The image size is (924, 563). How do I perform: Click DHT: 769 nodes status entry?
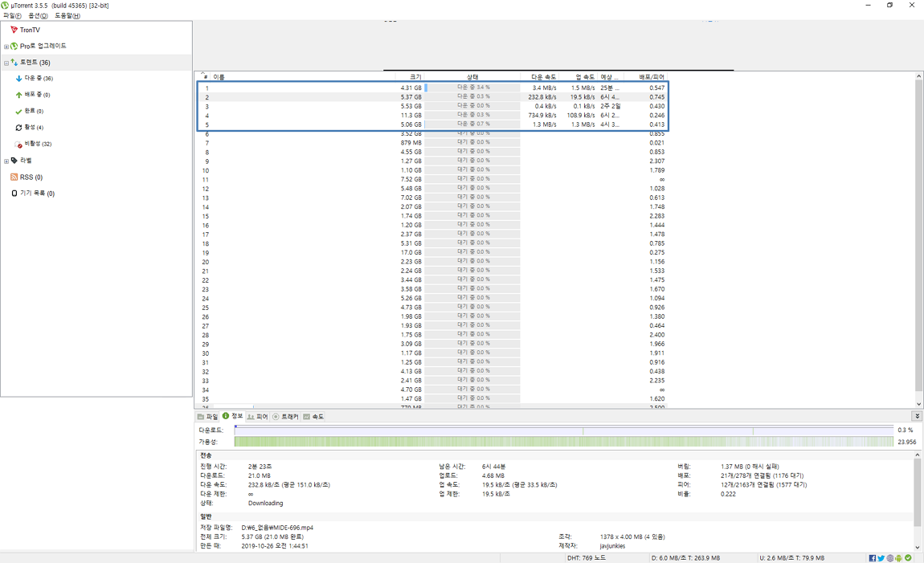click(587, 557)
